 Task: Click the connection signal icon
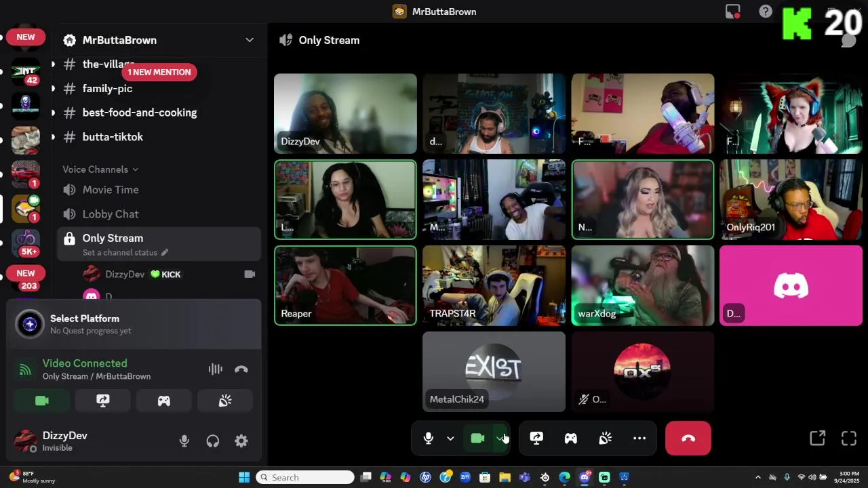tap(25, 369)
